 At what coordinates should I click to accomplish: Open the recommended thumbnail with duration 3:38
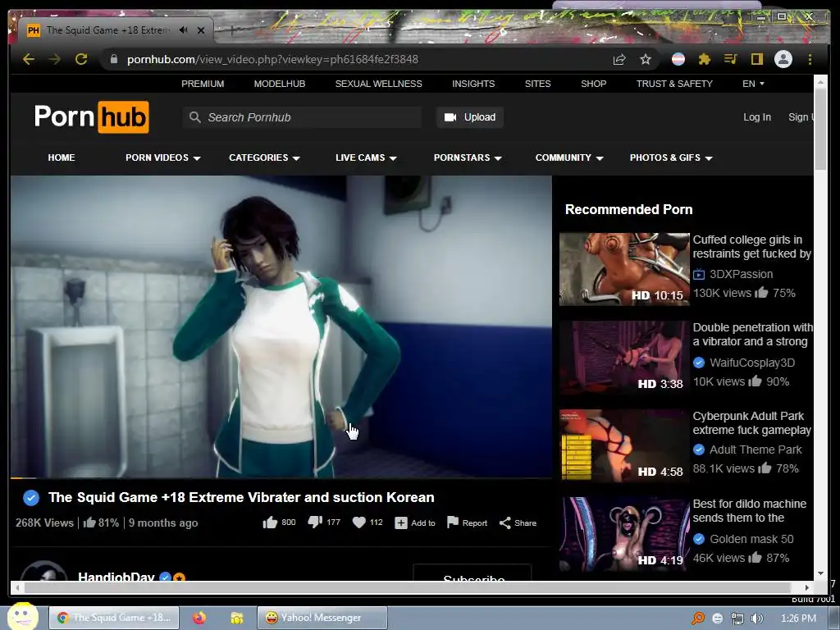click(x=624, y=358)
